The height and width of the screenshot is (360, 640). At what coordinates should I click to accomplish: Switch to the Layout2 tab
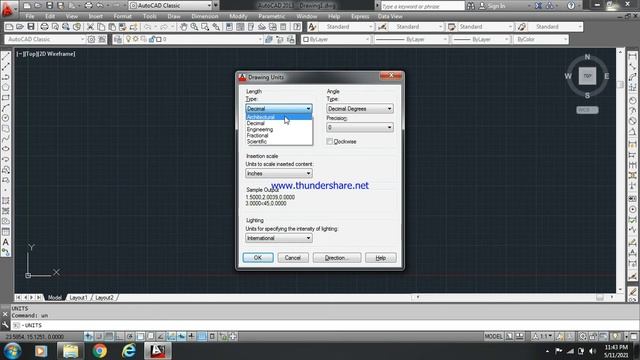point(104,298)
